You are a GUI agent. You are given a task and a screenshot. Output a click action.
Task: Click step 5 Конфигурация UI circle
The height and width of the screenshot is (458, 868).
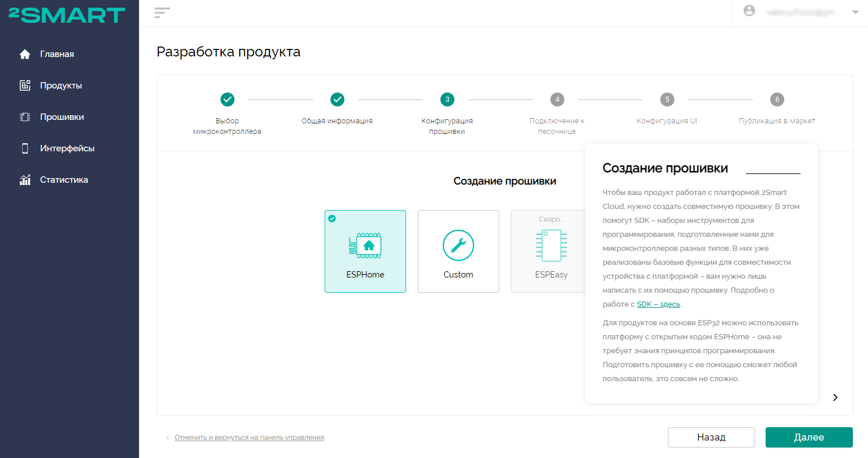[667, 100]
